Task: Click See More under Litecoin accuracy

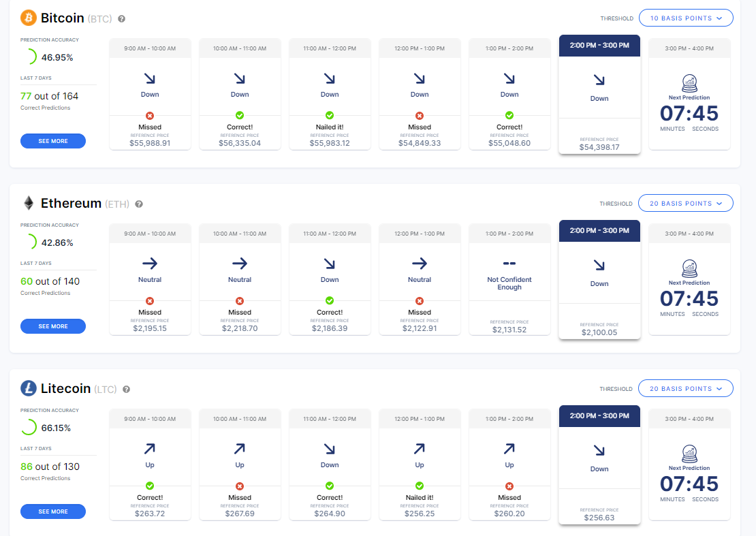Action: coord(53,511)
